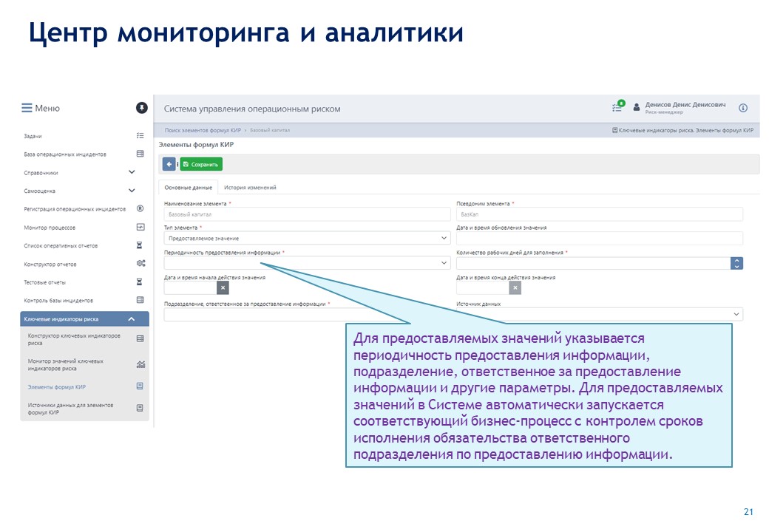Click the green Сохранить button
Viewport: 769px width, 532px height.
(201, 164)
